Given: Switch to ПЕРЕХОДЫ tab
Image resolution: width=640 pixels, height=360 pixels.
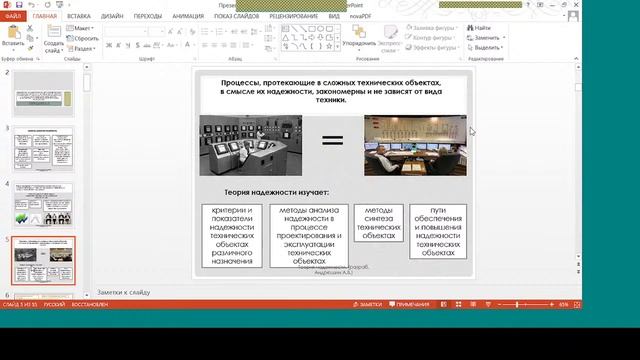Looking at the screenshot, I should 148,16.
